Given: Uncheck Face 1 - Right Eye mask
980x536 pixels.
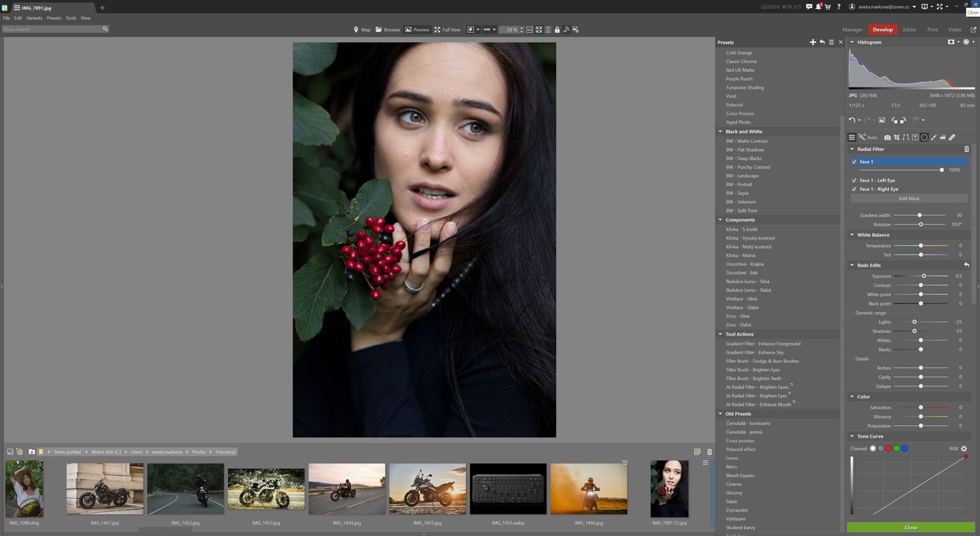Looking at the screenshot, I should [854, 189].
